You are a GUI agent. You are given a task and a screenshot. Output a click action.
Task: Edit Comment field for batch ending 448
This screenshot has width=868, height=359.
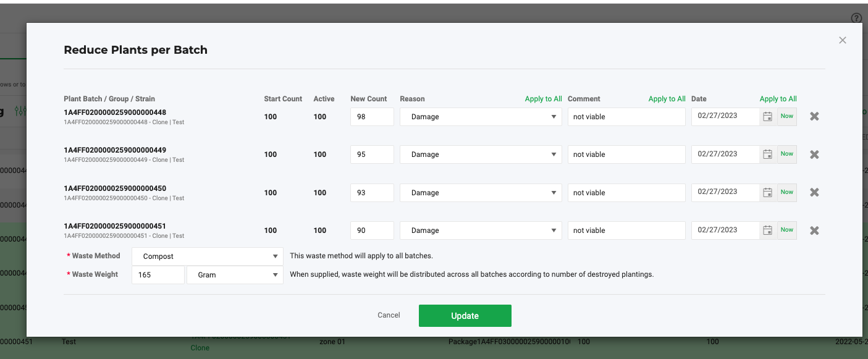[626, 117]
